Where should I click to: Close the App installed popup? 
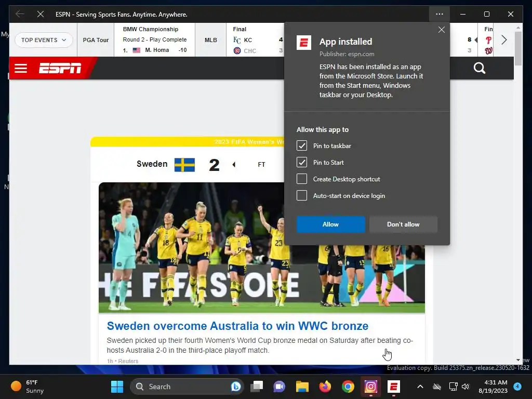pyautogui.click(x=442, y=30)
